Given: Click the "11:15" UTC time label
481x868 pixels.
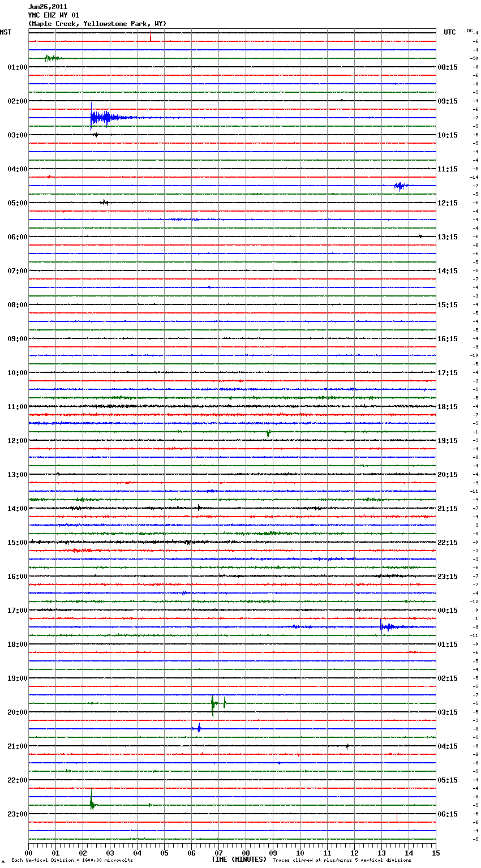Looking at the screenshot, I should click(x=448, y=169).
